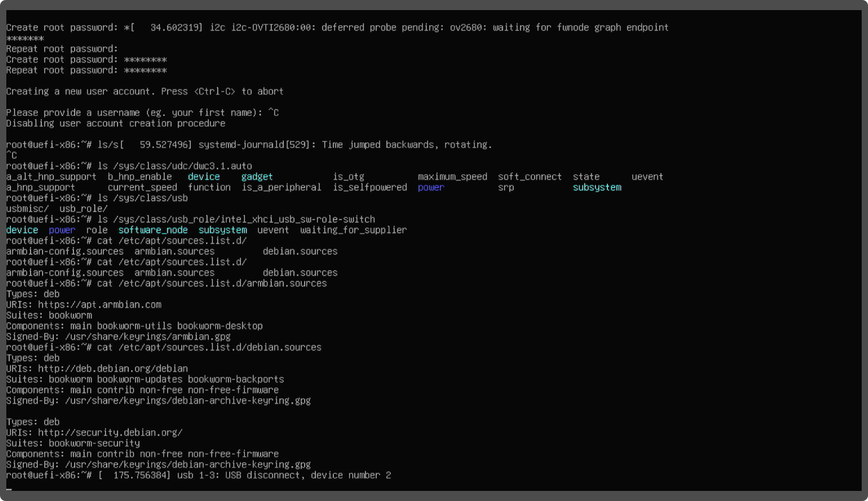This screenshot has height=501, width=868.
Task: Click the 'device' entry under dwc3.1.auto listing
Action: coord(203,177)
